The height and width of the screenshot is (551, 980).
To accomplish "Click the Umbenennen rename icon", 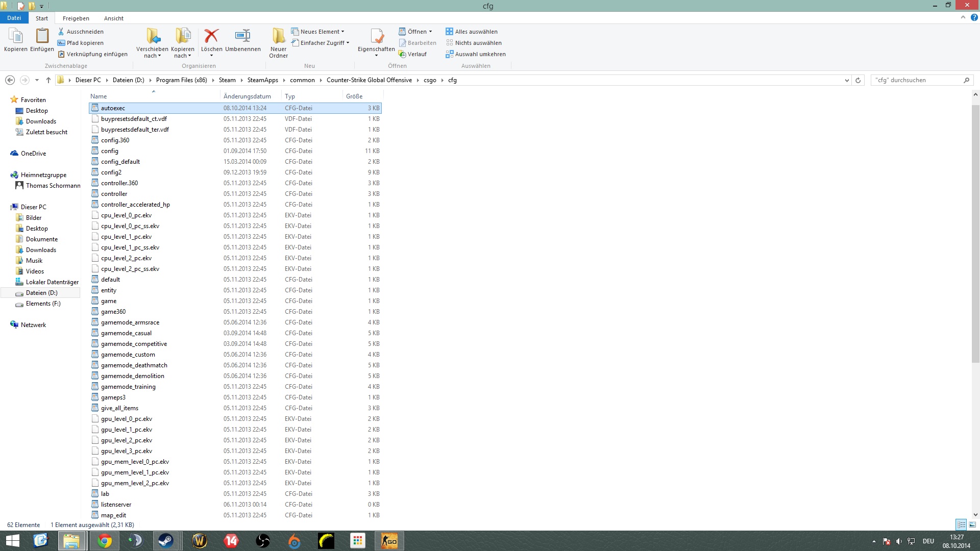I will (242, 36).
